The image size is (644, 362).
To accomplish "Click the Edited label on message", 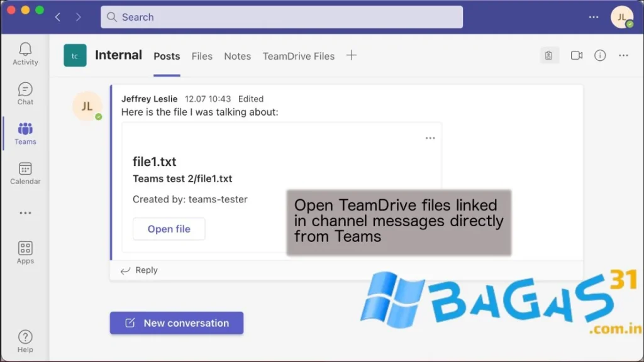I will point(251,99).
